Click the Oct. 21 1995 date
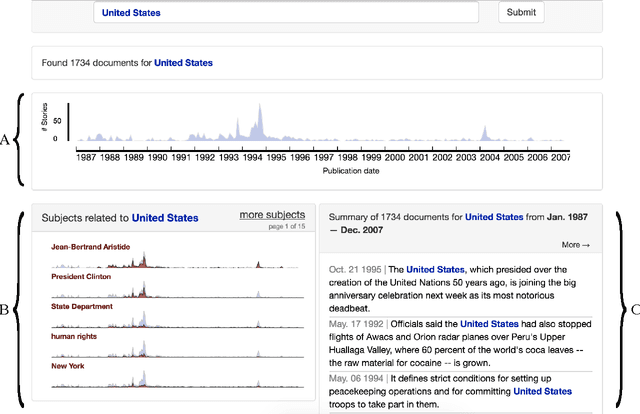 (355, 269)
